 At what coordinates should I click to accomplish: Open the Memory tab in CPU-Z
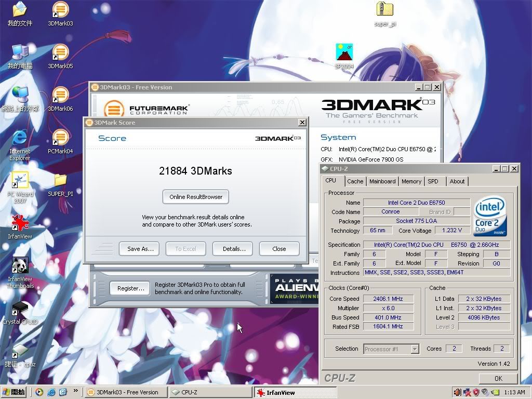[x=411, y=181]
